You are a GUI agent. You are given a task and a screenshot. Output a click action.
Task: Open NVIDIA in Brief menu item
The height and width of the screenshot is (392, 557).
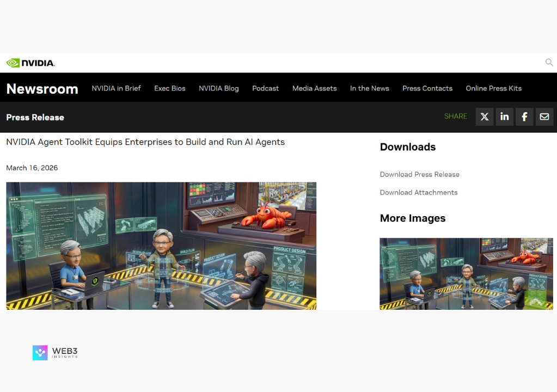tap(116, 88)
